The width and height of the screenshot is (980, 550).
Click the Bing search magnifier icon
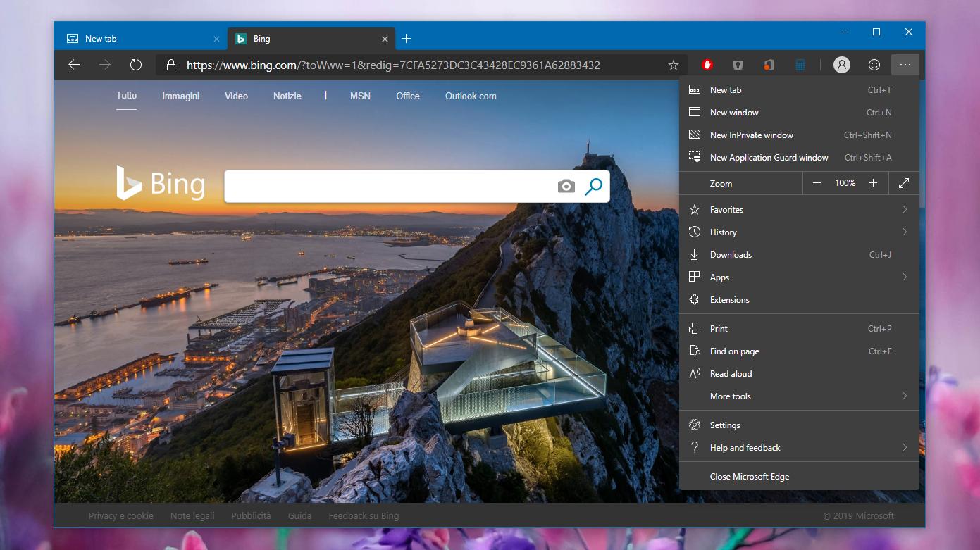594,186
